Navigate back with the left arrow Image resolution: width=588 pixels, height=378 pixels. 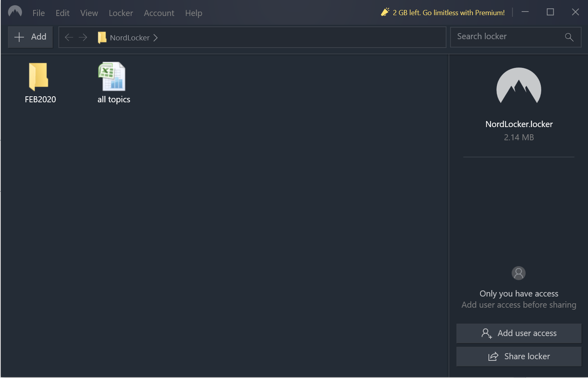(x=69, y=38)
